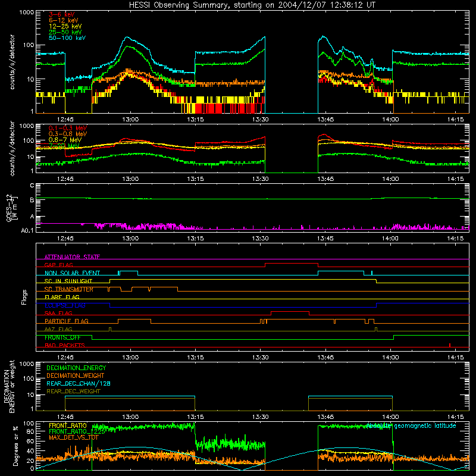Viewport: 476px width, 476px height.
Task: Click the yellow FRONT_RATIO legend label
Action: (x=68, y=425)
